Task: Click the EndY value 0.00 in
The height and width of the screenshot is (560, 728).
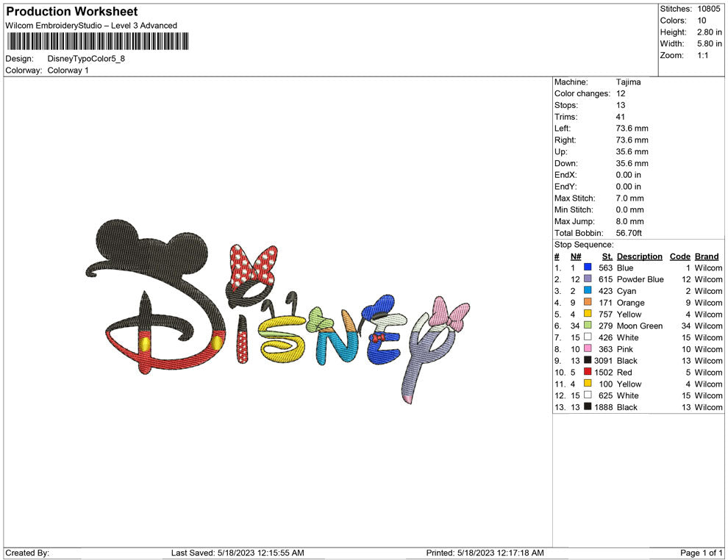Action: tap(628, 187)
